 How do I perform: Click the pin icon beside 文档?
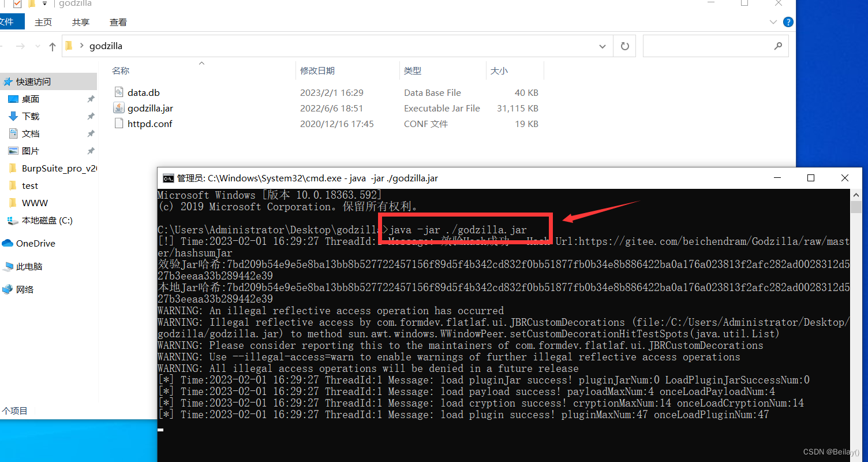click(91, 134)
